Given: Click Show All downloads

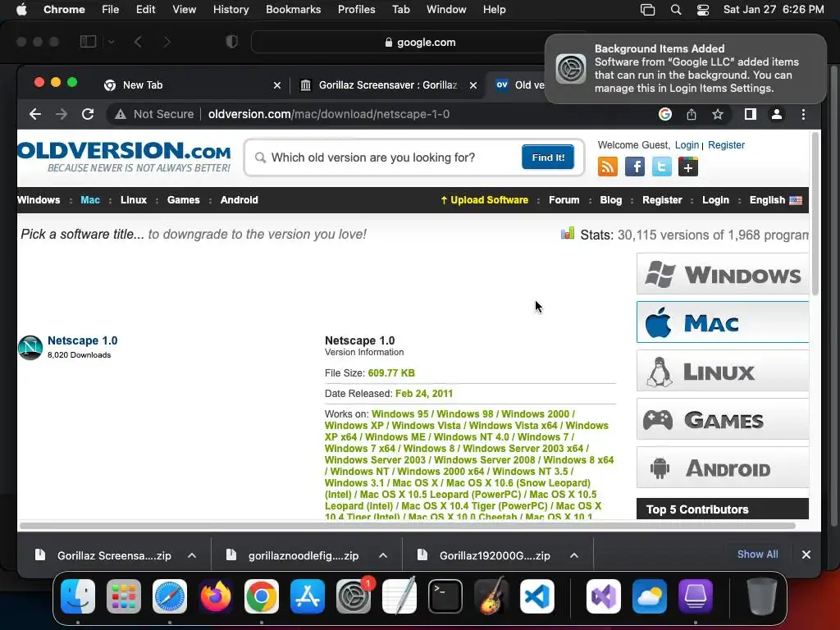Looking at the screenshot, I should (x=757, y=555).
